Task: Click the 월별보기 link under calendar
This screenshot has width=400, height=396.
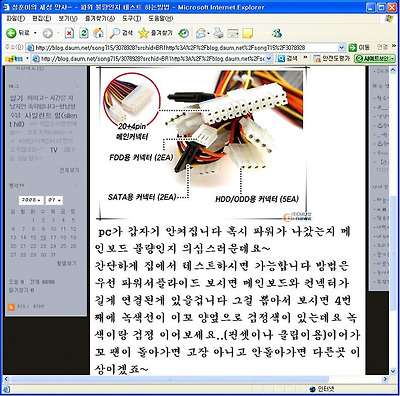Action: [67, 263]
